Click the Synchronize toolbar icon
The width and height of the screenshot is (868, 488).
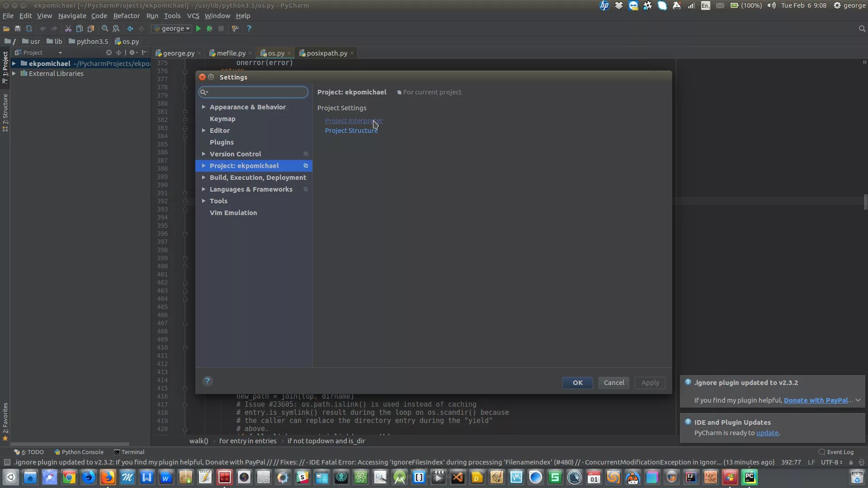(29, 28)
